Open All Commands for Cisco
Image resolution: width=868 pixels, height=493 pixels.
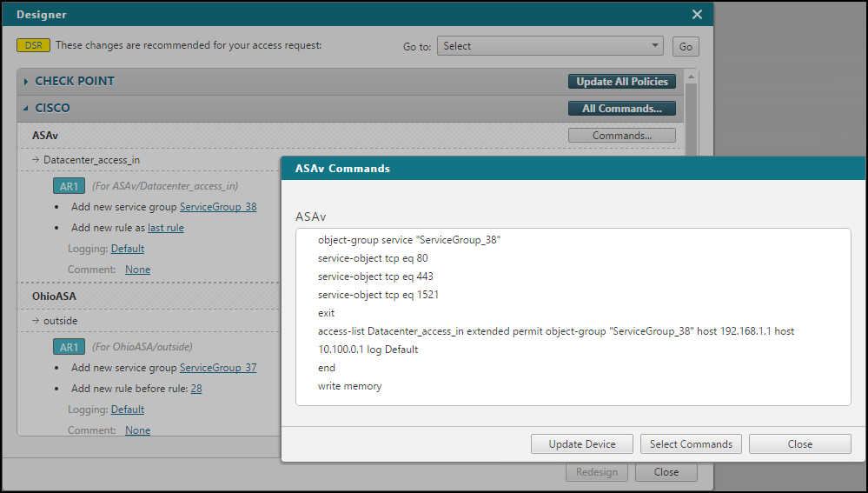click(621, 109)
